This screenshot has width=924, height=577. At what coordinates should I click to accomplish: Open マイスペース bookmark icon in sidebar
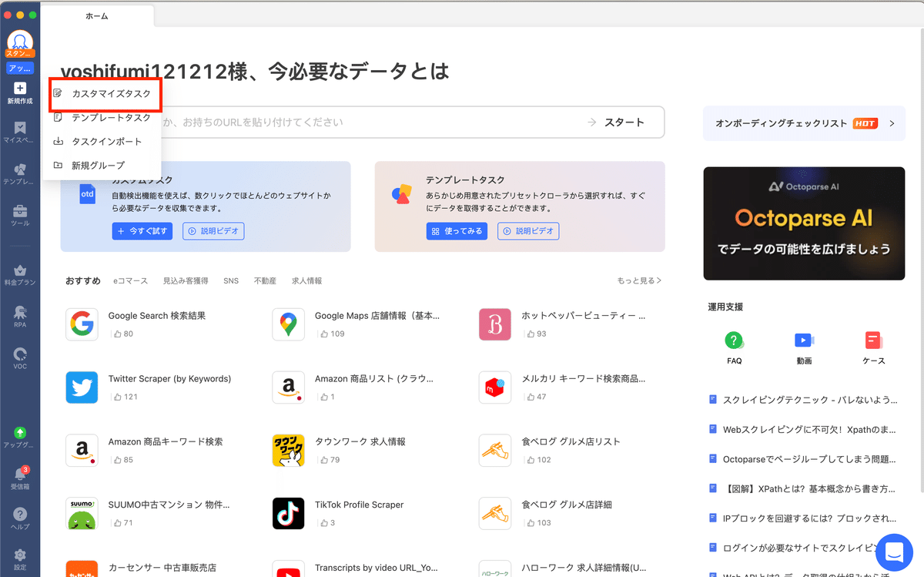[20, 128]
